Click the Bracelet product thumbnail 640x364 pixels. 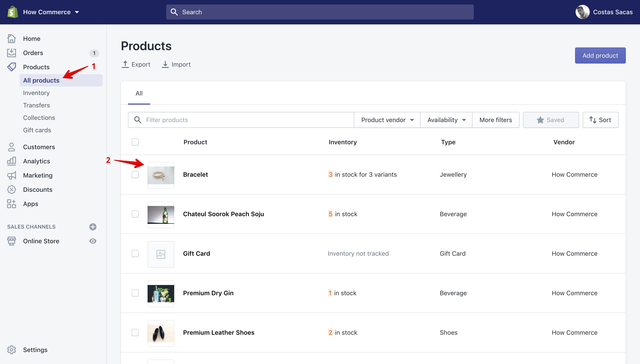161,175
